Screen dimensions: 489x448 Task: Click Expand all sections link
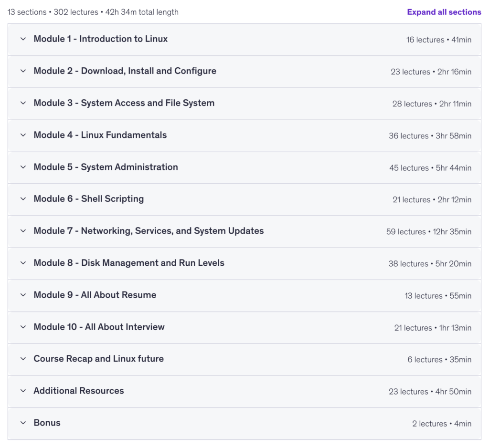click(444, 12)
